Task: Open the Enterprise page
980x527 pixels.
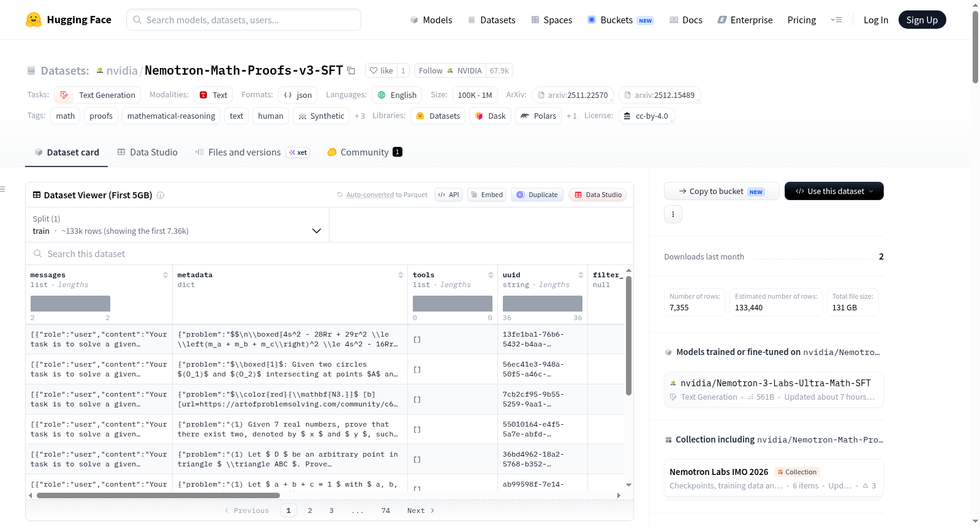Action: pyautogui.click(x=745, y=20)
